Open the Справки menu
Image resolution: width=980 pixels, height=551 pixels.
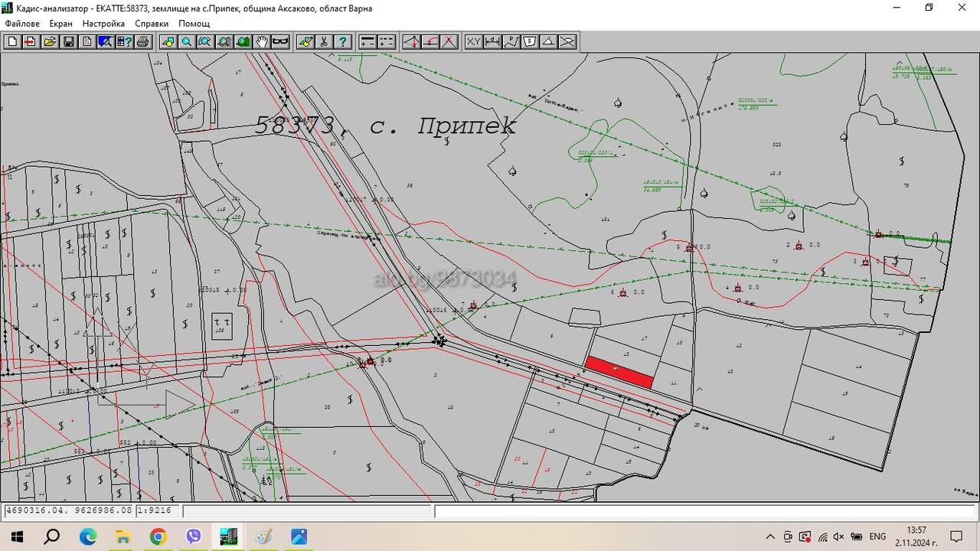[152, 24]
